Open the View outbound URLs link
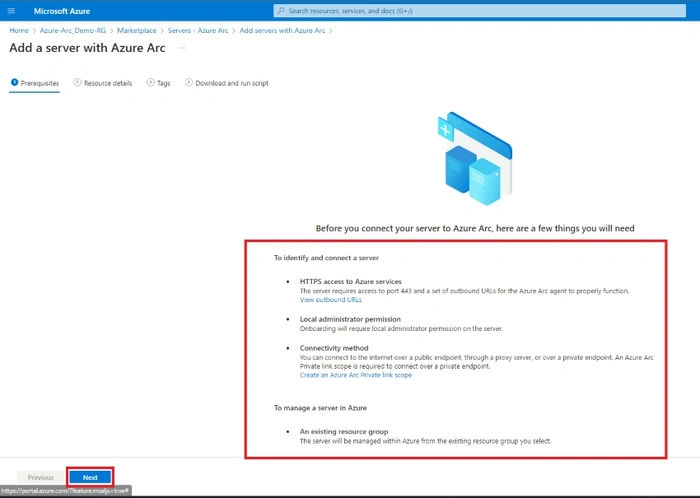 click(331, 300)
